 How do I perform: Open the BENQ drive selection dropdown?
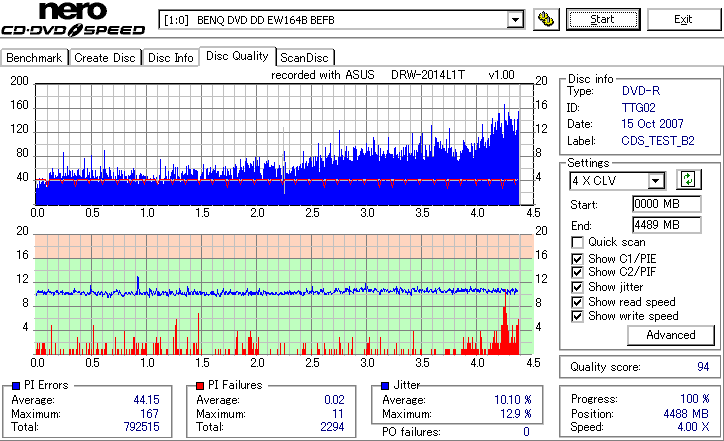(515, 20)
